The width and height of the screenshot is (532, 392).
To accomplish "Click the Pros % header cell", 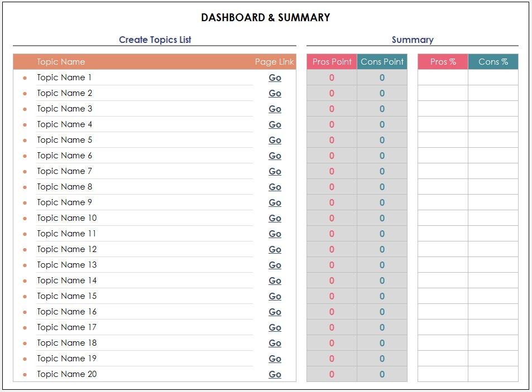I will click(x=442, y=61).
